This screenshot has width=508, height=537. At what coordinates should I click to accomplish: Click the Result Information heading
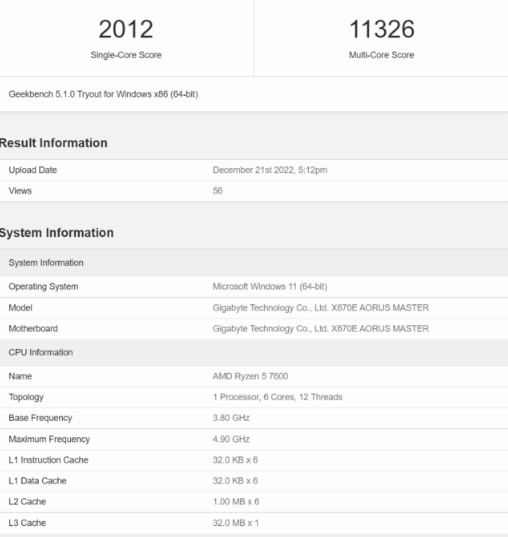point(53,143)
